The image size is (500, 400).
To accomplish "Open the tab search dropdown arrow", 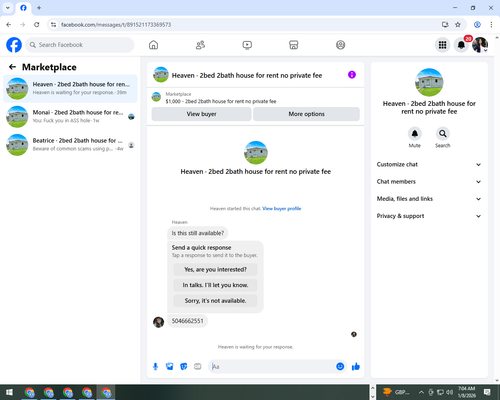I will coord(8,8).
